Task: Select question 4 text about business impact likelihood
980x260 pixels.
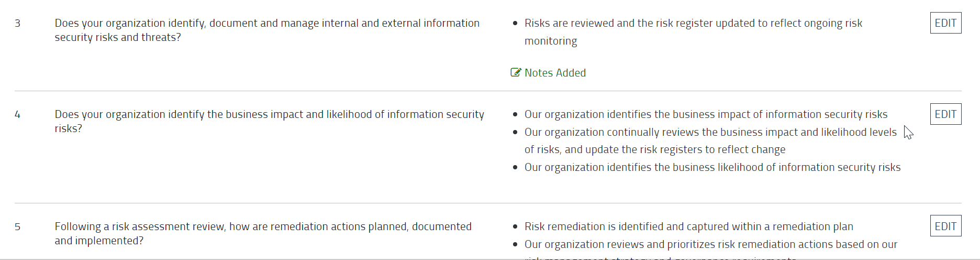Action: click(269, 121)
